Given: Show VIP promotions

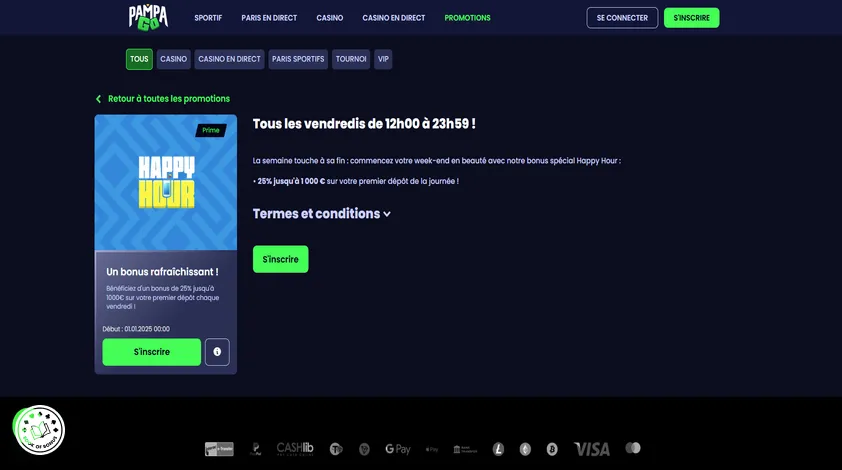Looking at the screenshot, I should tap(383, 59).
